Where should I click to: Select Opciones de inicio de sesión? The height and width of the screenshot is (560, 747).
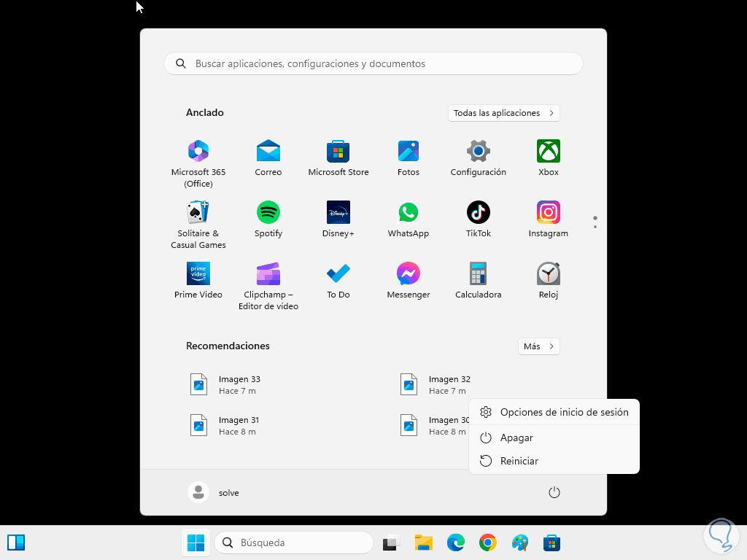coord(554,413)
